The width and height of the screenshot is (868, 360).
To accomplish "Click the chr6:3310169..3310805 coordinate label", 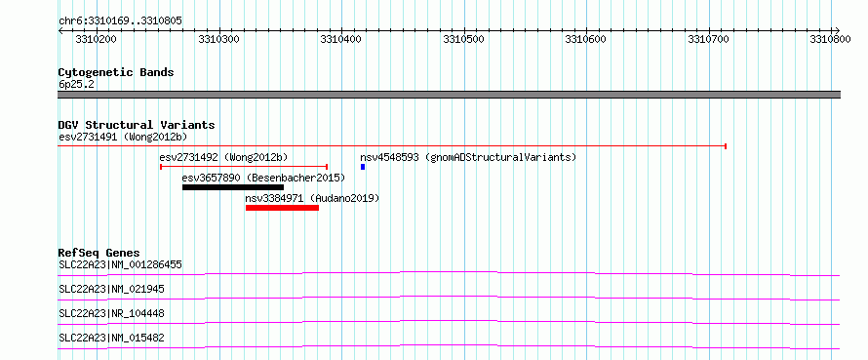I will [120, 21].
